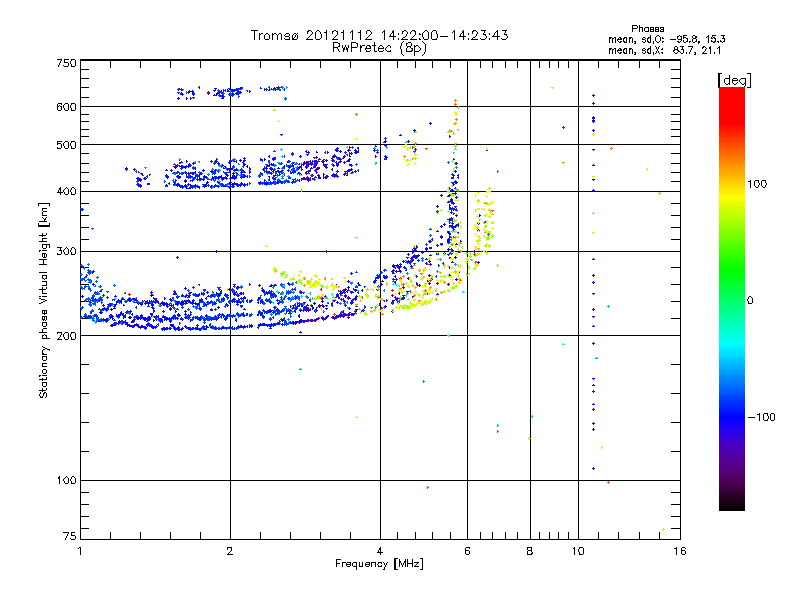The image size is (800, 600).
Task: Click the x-axis tick label "6"
Action: (x=467, y=551)
